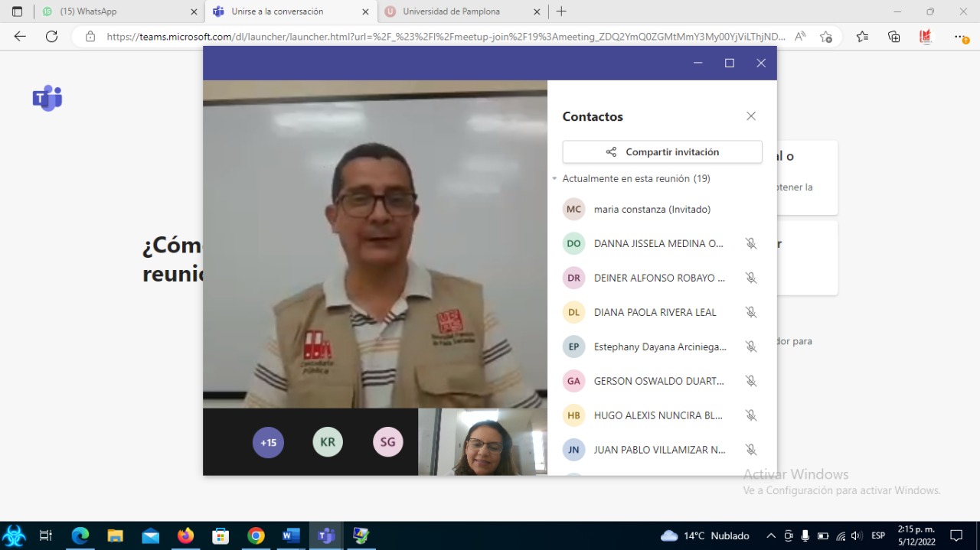The image size is (980, 550).
Task: Refresh the browser page
Action: coord(51,37)
